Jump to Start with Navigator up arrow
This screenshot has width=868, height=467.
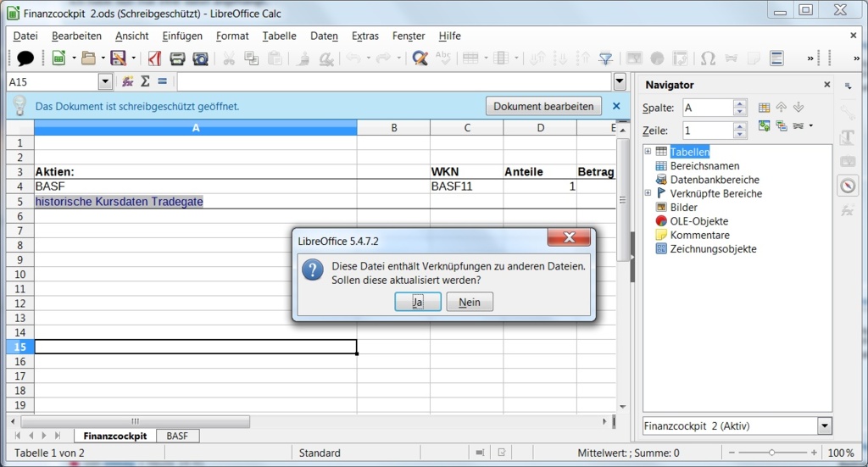click(781, 108)
